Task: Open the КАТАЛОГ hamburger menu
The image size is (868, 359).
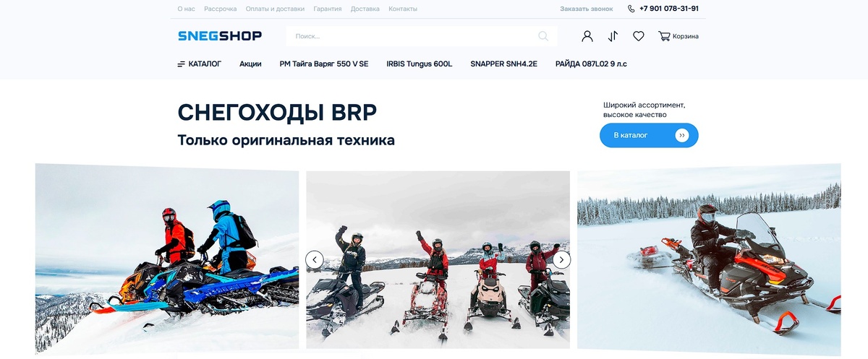Action: tap(200, 64)
